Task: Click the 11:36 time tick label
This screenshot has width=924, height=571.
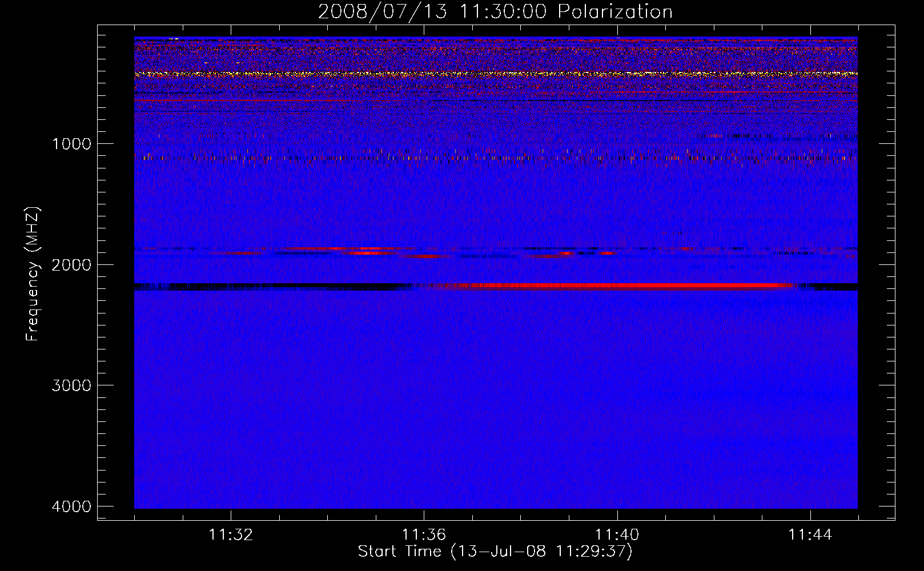Action: point(424,535)
